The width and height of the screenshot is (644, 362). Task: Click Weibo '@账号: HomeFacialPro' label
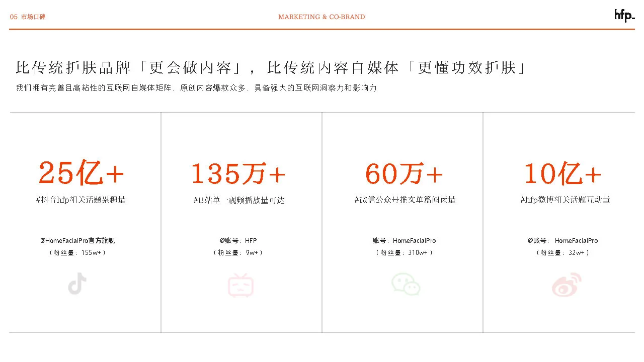(x=563, y=240)
